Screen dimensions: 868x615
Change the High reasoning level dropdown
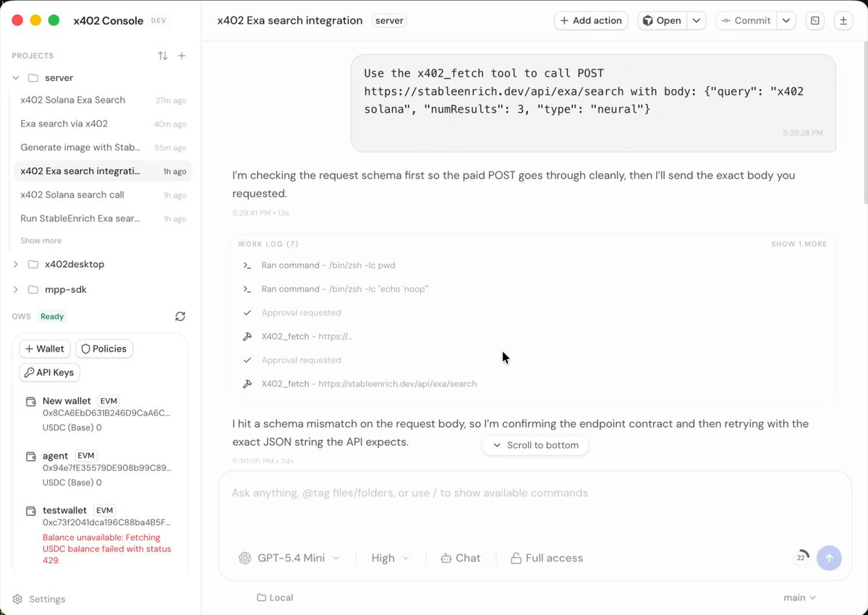tap(391, 558)
